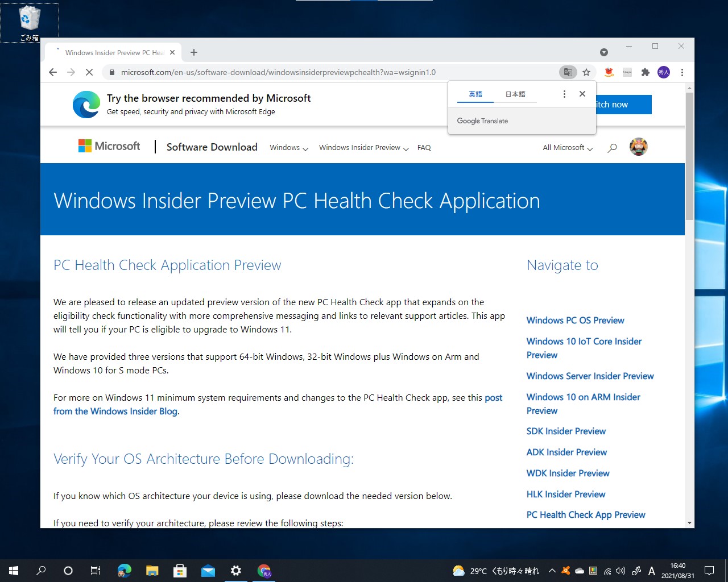Open Translate popup options via three-dot menu
The width and height of the screenshot is (728, 582).
click(564, 94)
